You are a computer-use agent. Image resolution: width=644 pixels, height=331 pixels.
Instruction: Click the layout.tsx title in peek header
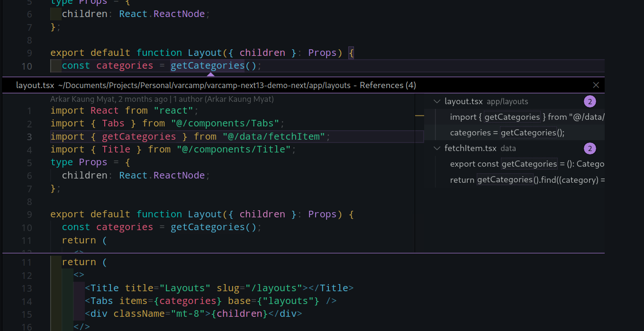click(x=35, y=85)
